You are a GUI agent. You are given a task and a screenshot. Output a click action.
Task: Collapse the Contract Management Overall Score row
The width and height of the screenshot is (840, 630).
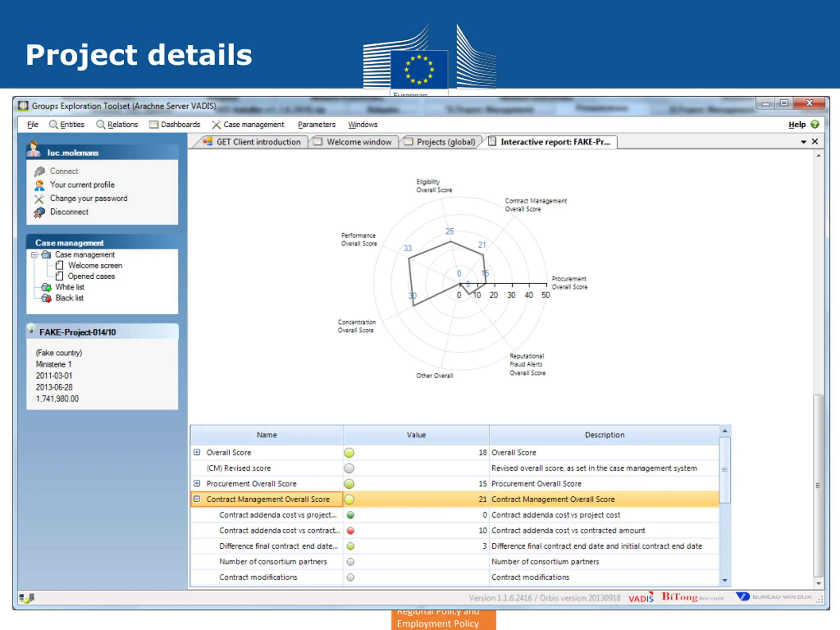click(x=197, y=499)
